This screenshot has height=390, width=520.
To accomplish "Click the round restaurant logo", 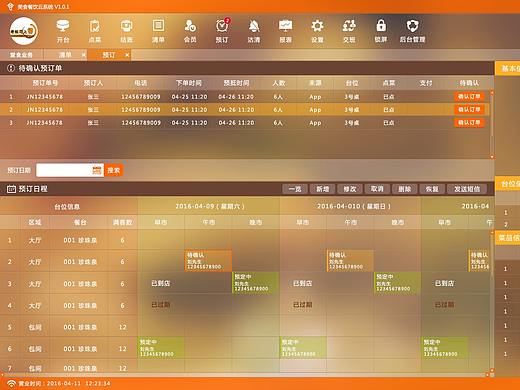I will click(x=23, y=31).
